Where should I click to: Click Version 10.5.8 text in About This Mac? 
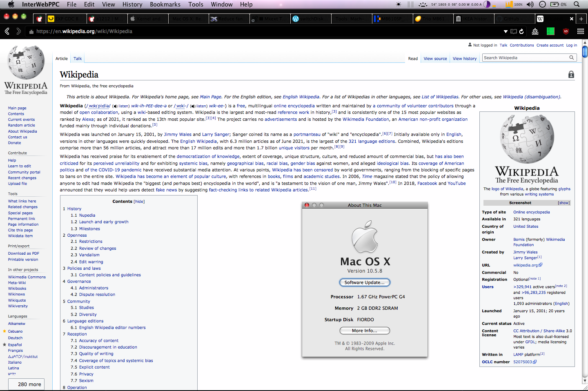pos(365,271)
